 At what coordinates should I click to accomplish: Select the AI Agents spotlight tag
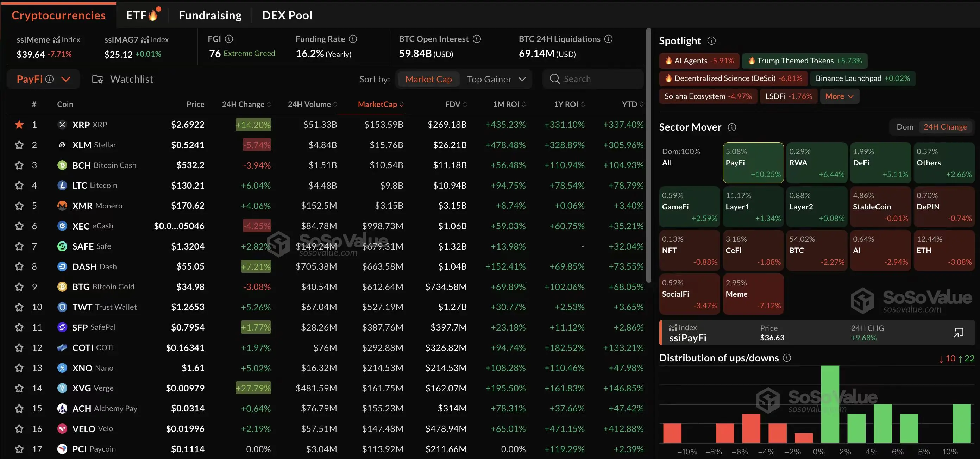tap(699, 61)
